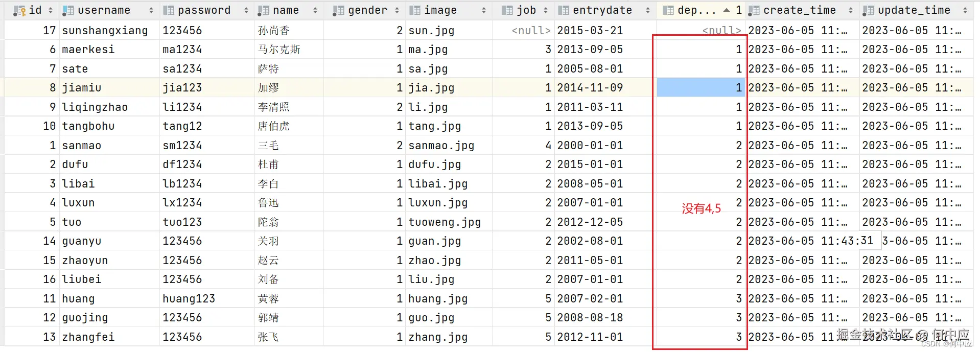Click the zhaoyun username cell
Screen dimensions: 980x352
(109, 261)
